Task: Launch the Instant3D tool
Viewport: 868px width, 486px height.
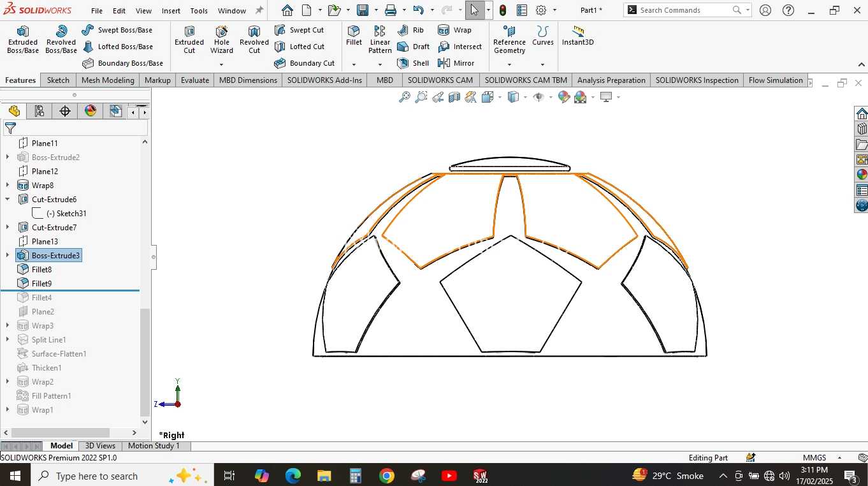Action: 578,36
